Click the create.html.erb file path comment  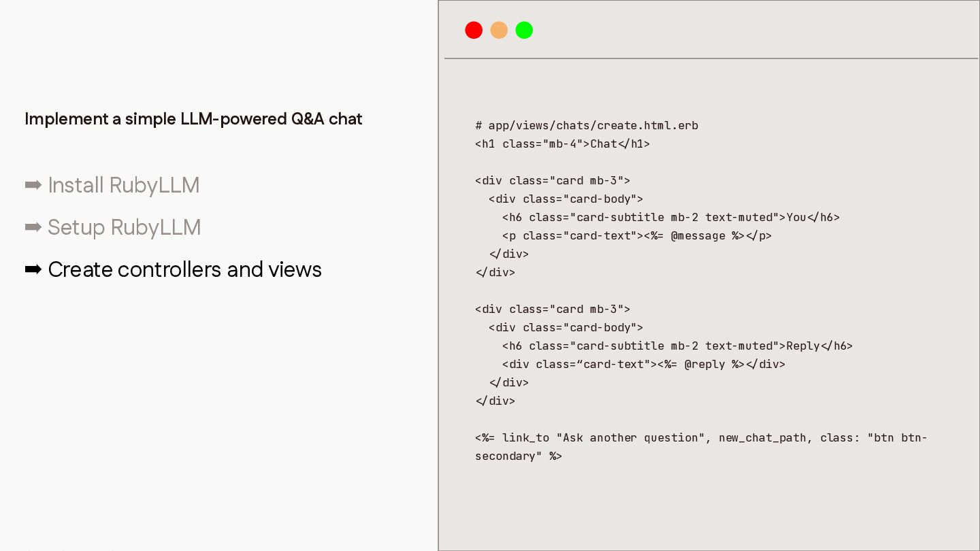tap(587, 125)
